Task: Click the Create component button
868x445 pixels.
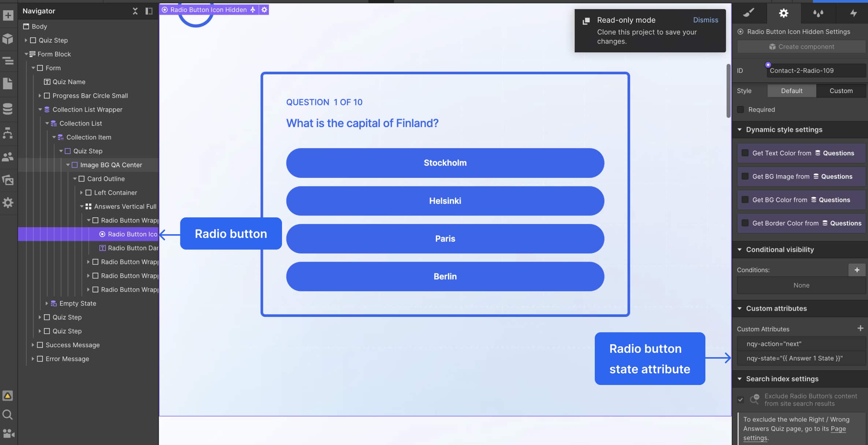Action: (801, 47)
